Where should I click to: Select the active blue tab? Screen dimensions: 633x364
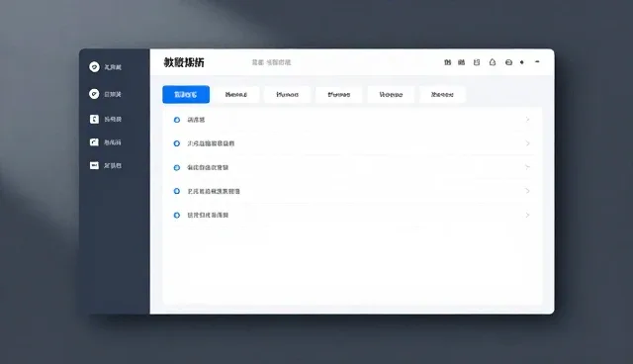pyautogui.click(x=186, y=94)
